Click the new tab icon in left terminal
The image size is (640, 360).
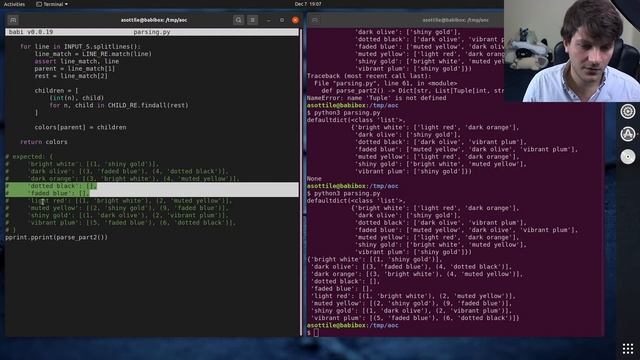point(13,20)
